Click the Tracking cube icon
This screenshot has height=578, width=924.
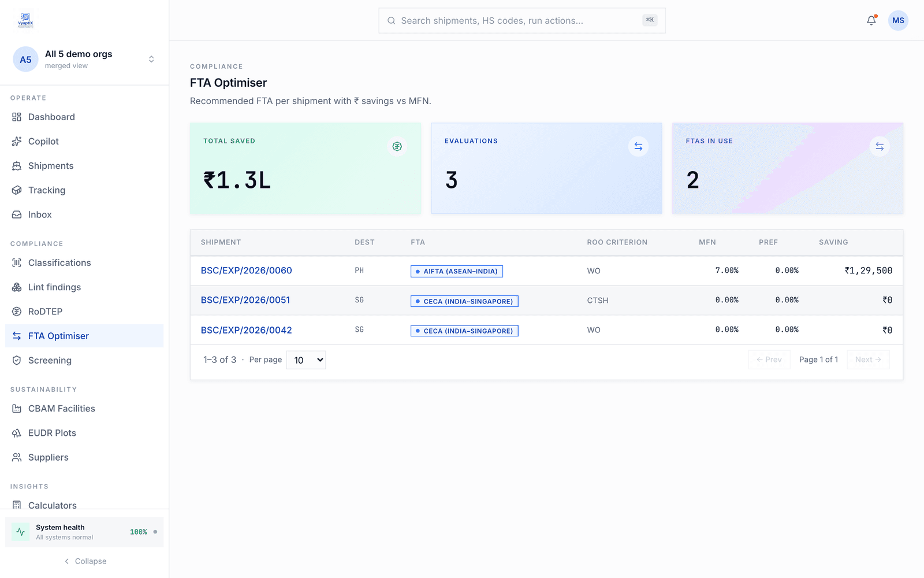tap(17, 190)
